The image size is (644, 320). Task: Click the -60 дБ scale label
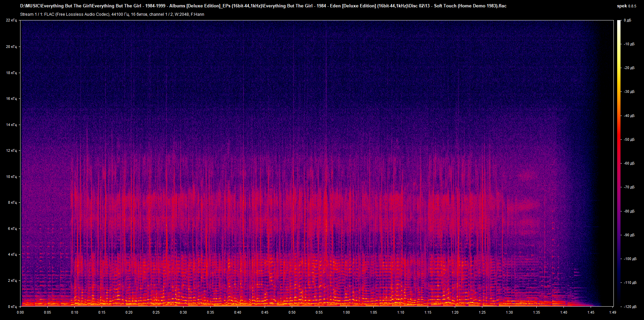click(x=629, y=164)
